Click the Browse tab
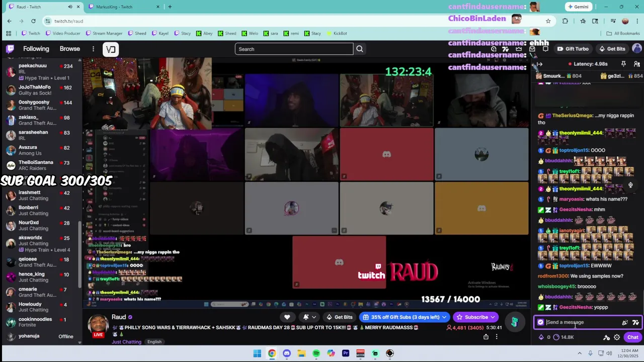The height and width of the screenshot is (362, 644). pyautogui.click(x=70, y=49)
